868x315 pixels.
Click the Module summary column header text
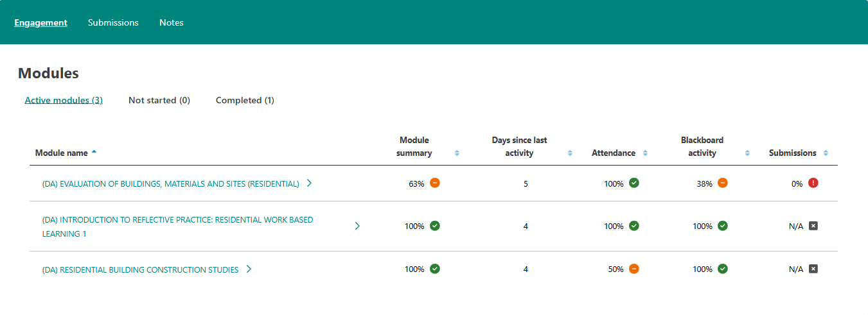click(414, 146)
